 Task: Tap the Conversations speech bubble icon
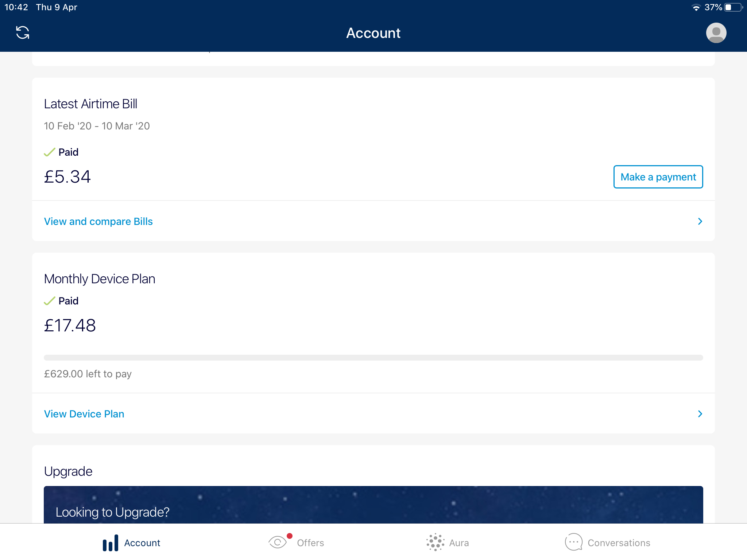[x=574, y=542]
